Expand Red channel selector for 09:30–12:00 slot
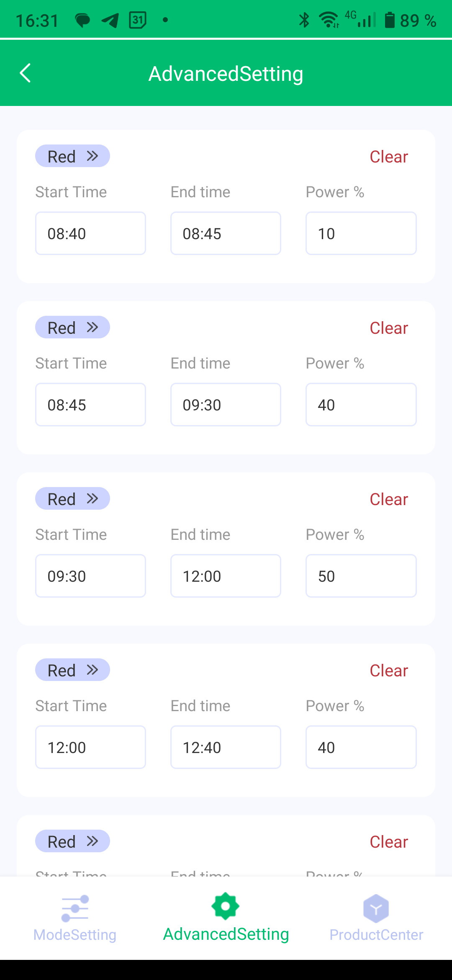The image size is (452, 980). tap(72, 499)
